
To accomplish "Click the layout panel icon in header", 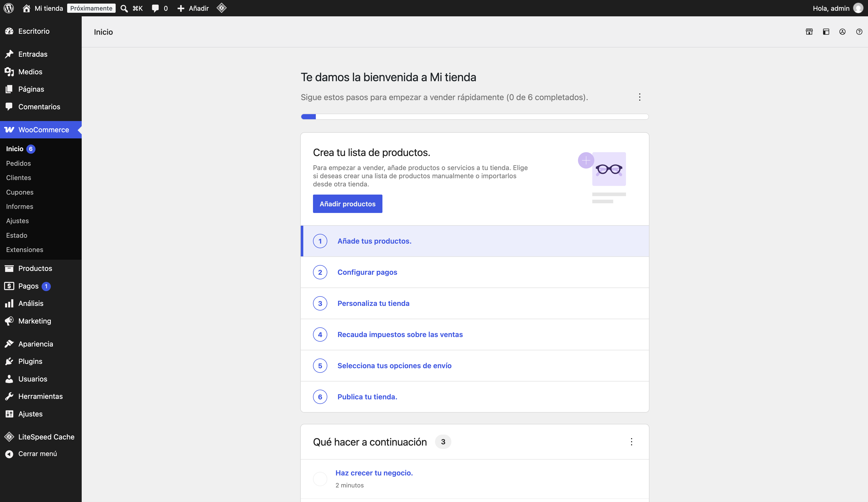I will click(826, 32).
